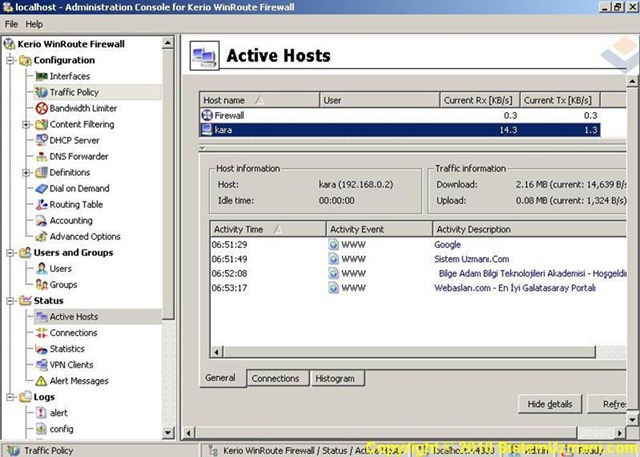Click the Definitions icon

coord(41,172)
